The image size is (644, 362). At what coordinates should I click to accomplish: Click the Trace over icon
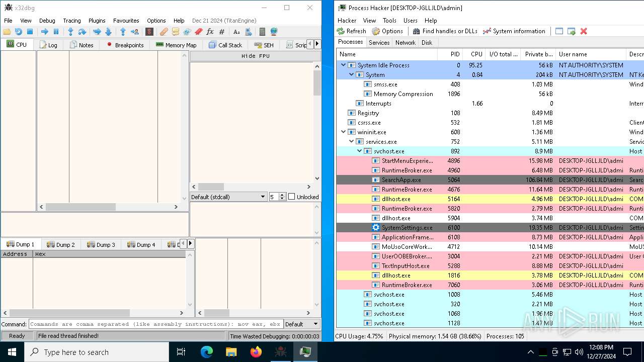pos(108,32)
